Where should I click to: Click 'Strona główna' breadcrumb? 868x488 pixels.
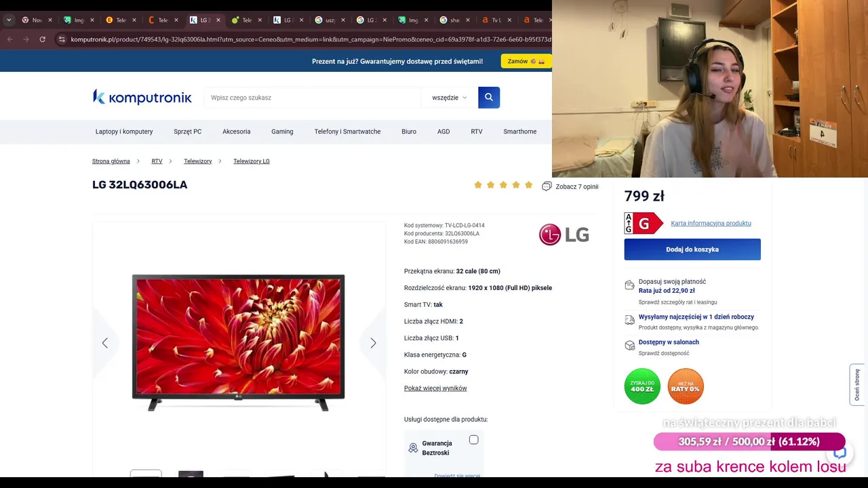pos(111,161)
